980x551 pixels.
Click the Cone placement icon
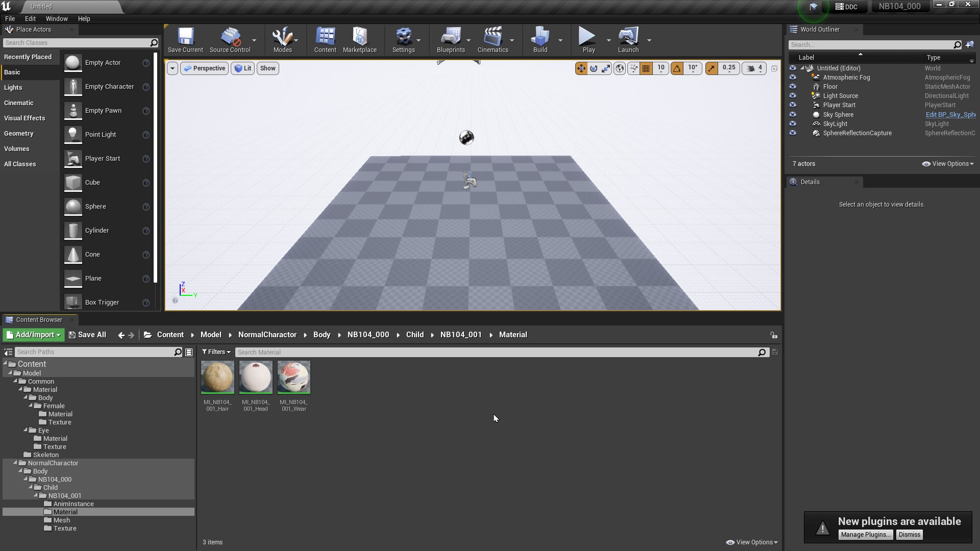click(x=73, y=255)
